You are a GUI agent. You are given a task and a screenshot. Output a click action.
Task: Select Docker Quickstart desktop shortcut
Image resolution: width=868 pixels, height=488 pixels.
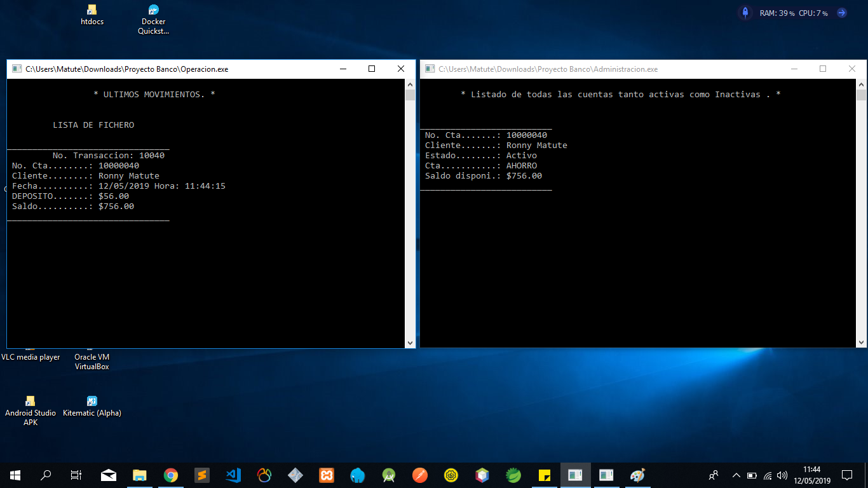[x=153, y=20]
